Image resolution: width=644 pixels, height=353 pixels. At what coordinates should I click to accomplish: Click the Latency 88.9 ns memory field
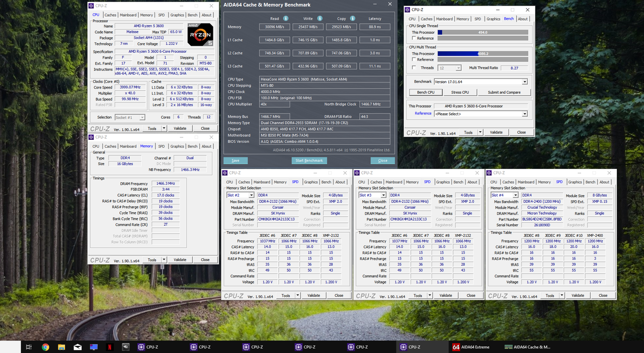pos(375,27)
